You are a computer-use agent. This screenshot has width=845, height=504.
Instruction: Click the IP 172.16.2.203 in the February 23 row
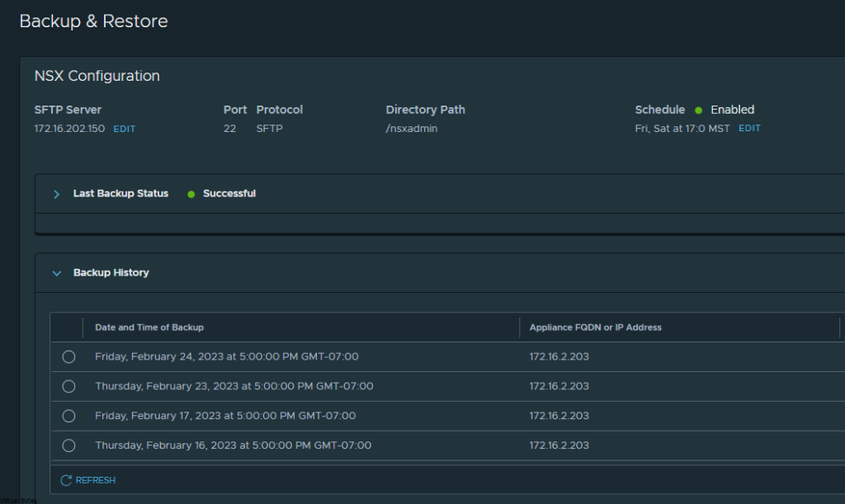point(559,387)
